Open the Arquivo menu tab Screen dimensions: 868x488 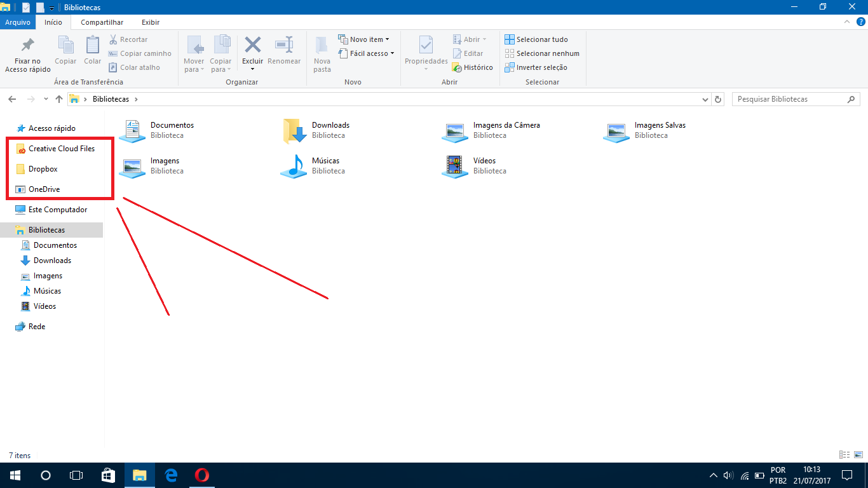coord(18,22)
